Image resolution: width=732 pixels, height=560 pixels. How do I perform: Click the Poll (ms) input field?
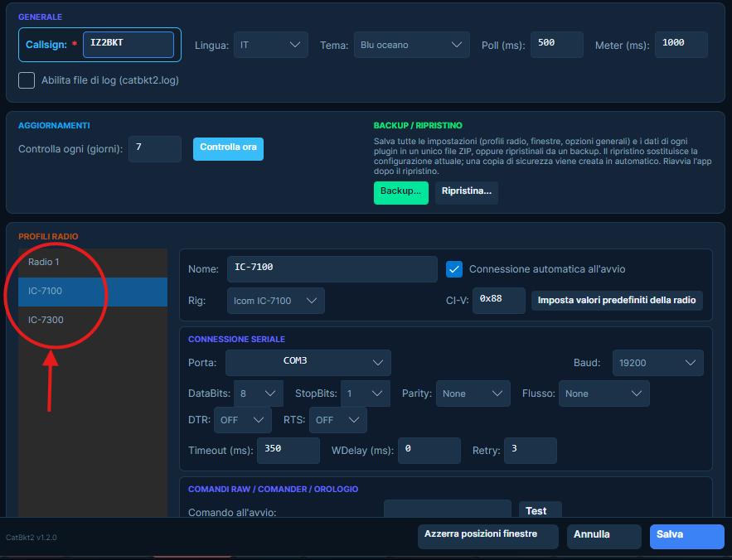[x=557, y=45]
